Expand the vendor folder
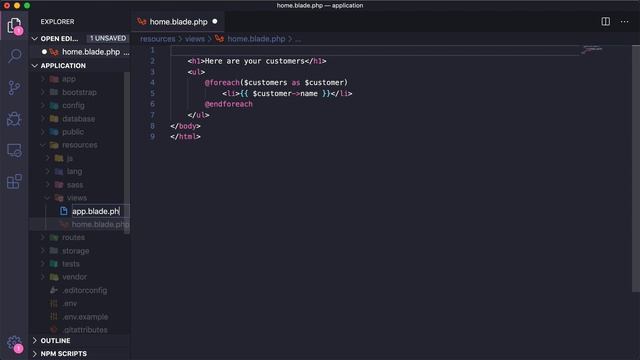 [74, 277]
